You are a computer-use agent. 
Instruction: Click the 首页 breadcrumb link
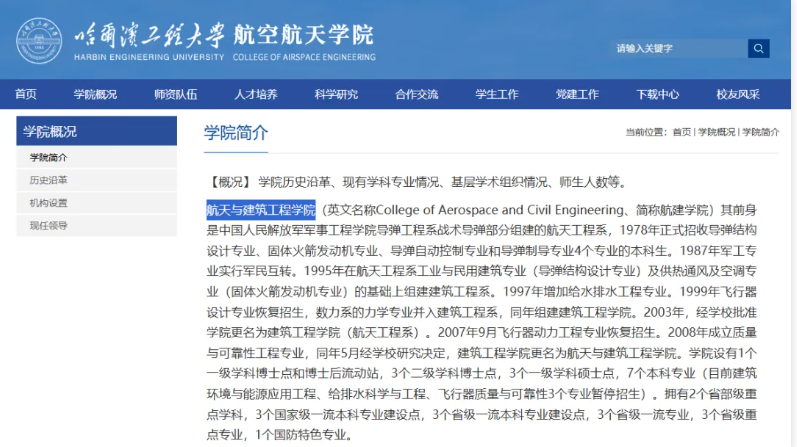[x=682, y=132]
